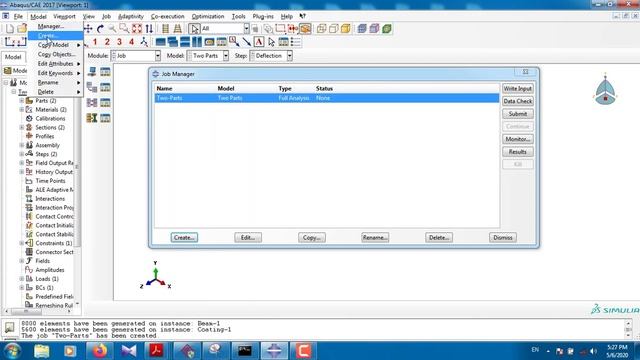Open the Rename submenu in Model menu

pos(56,82)
